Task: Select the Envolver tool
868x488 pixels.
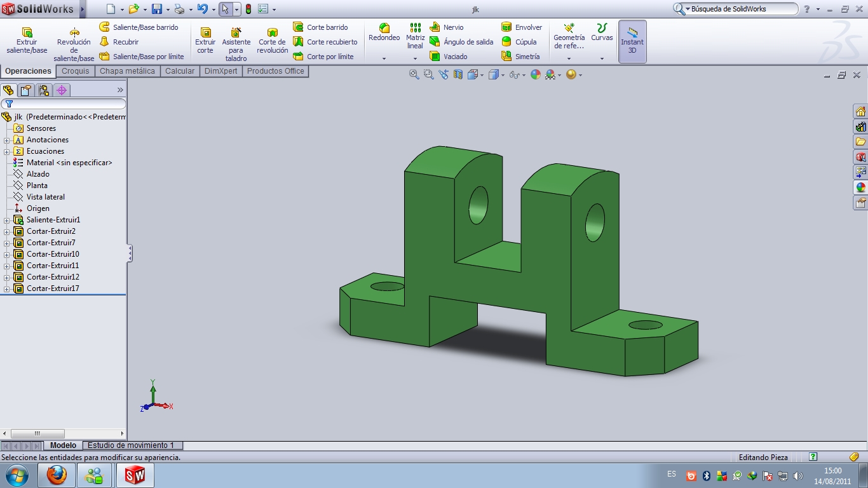Action: click(522, 27)
